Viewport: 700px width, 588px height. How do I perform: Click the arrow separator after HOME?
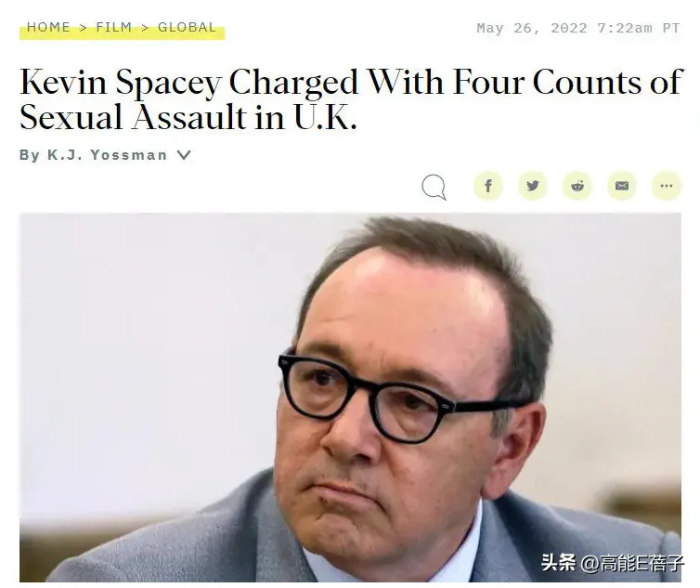[x=83, y=28]
